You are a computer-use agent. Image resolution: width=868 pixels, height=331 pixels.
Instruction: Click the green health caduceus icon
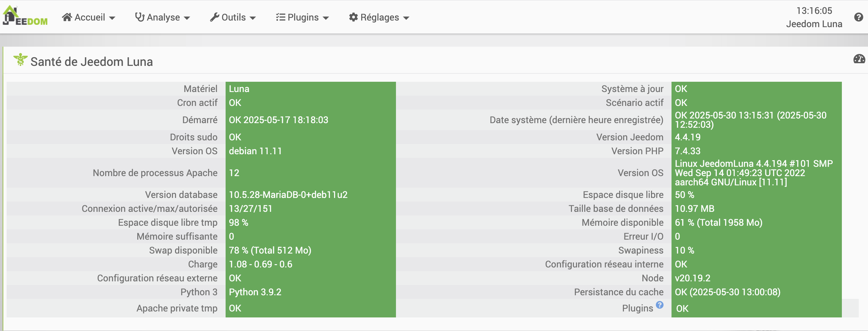pos(20,60)
